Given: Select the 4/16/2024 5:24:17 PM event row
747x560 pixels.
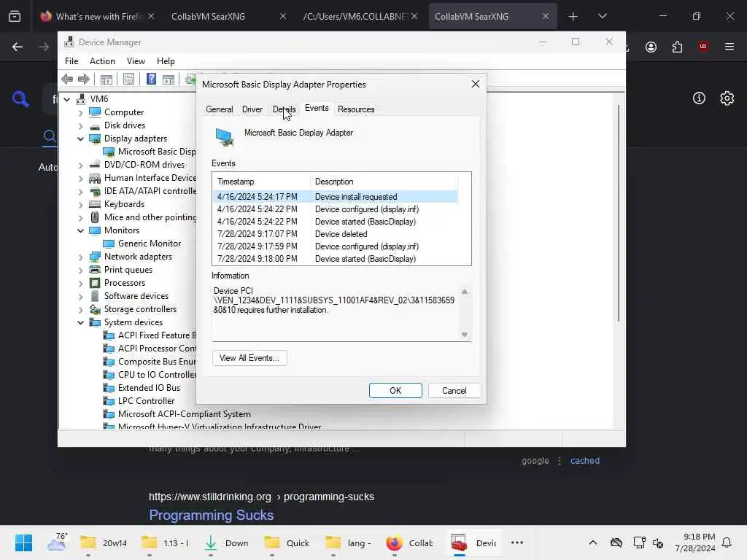Looking at the screenshot, I should (335, 197).
